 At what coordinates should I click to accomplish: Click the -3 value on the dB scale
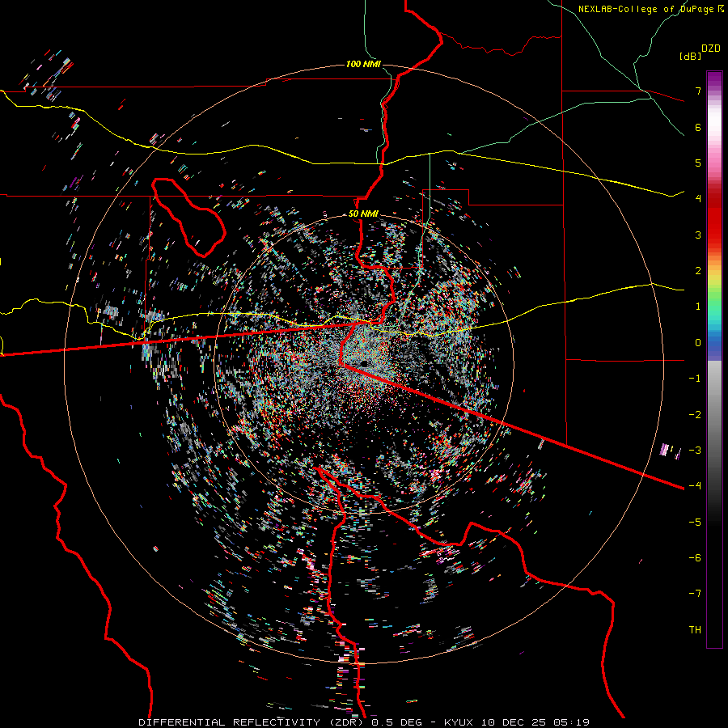695,451
